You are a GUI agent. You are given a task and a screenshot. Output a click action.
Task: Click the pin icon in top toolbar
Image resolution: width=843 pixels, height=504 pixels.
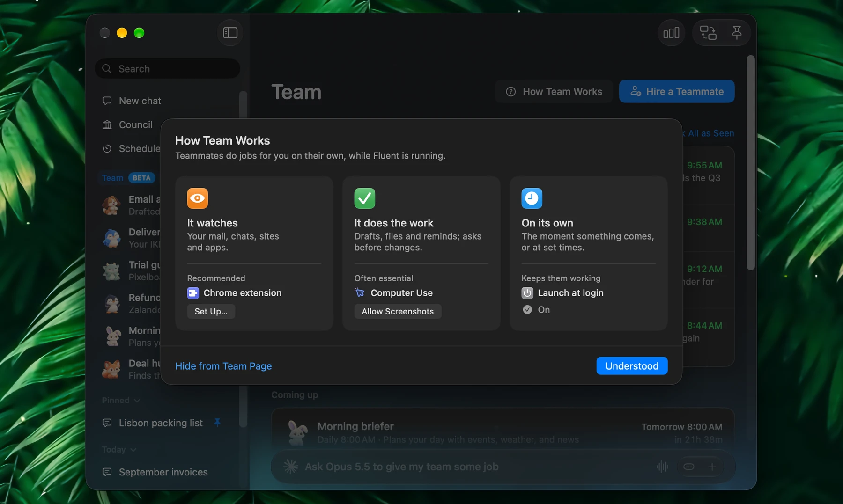point(737,33)
